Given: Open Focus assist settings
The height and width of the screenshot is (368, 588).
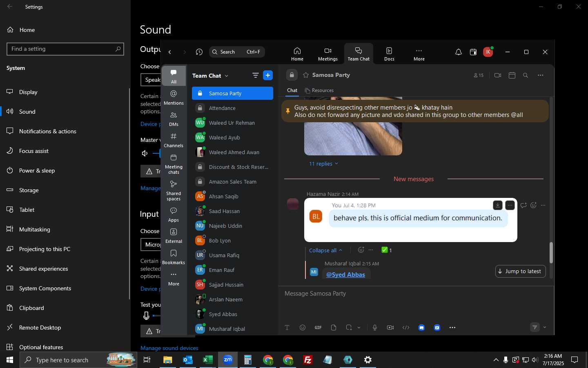Looking at the screenshot, I should pyautogui.click(x=65, y=151).
